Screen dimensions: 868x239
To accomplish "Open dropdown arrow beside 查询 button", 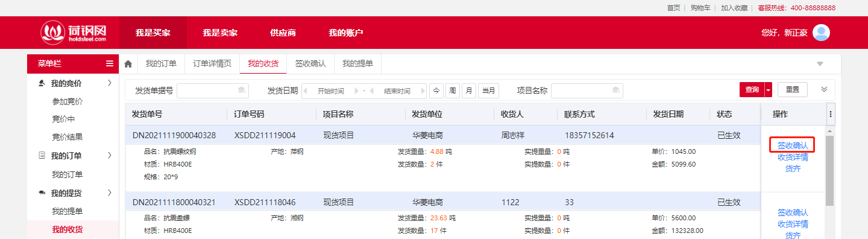I will (x=768, y=90).
